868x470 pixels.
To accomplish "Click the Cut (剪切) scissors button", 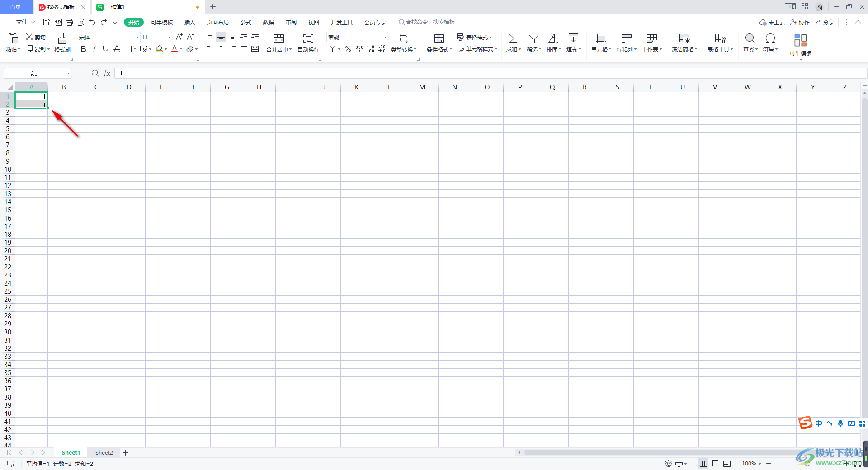I will [35, 37].
